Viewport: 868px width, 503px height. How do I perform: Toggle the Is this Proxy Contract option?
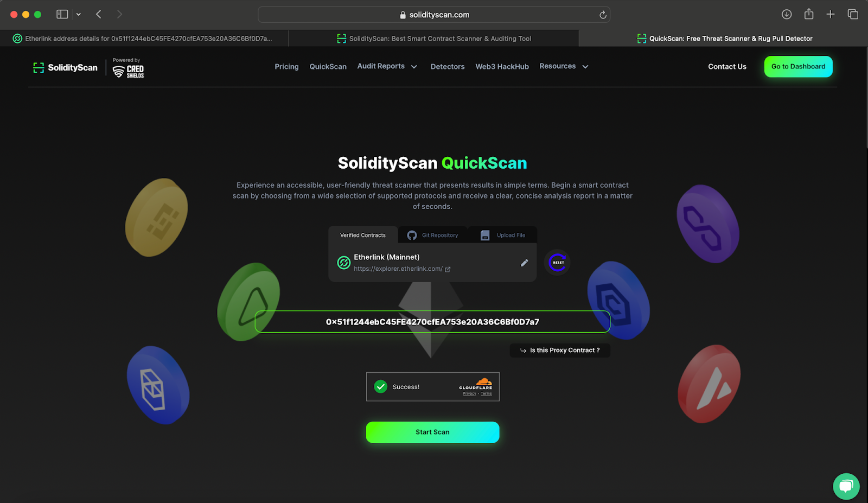click(560, 351)
